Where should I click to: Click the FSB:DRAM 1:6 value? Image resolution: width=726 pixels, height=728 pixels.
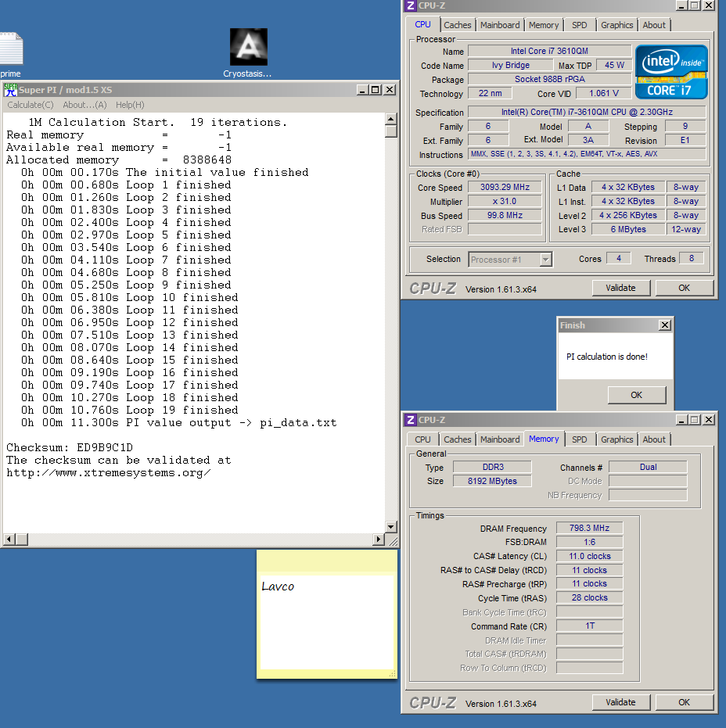pyautogui.click(x=589, y=542)
